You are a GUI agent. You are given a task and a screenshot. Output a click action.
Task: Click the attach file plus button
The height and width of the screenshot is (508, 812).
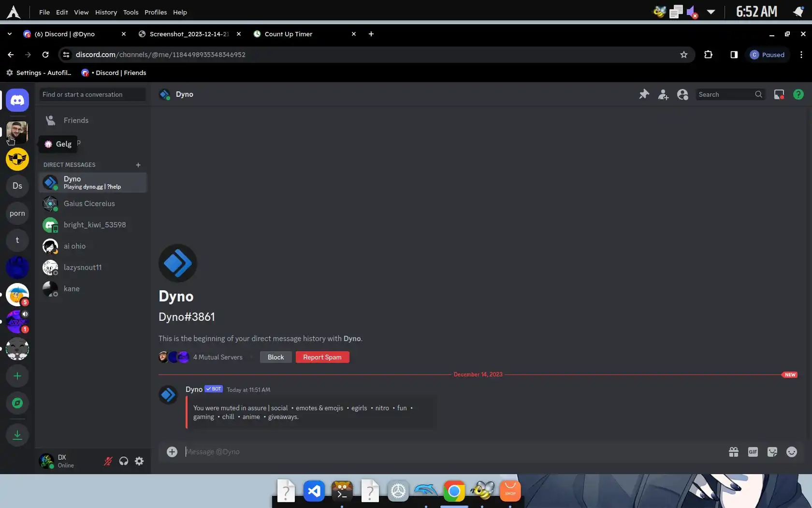pyautogui.click(x=172, y=451)
